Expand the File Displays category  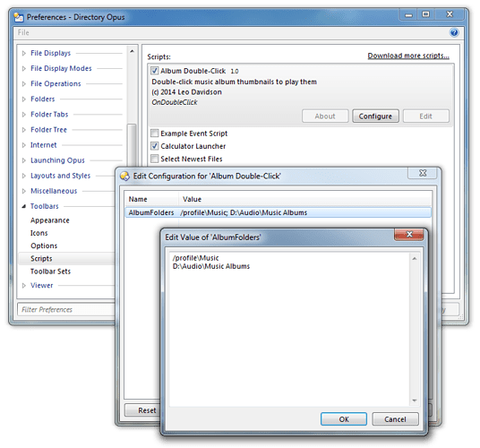[x=24, y=53]
